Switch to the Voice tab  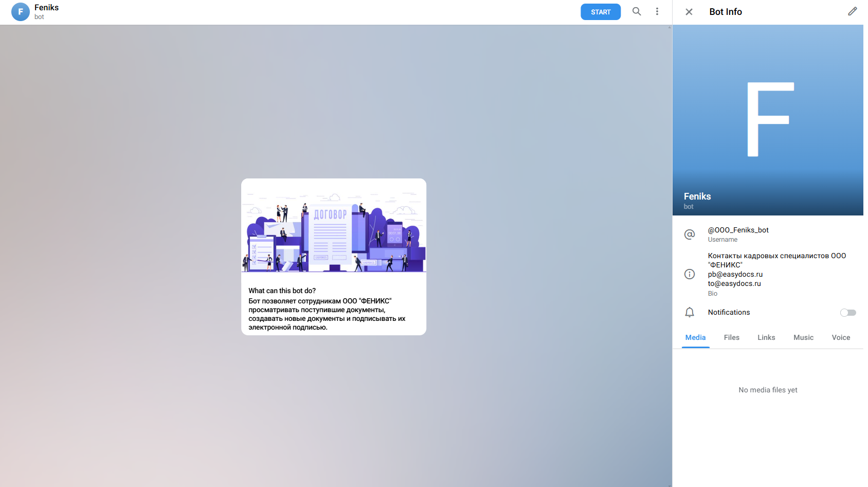click(x=841, y=337)
